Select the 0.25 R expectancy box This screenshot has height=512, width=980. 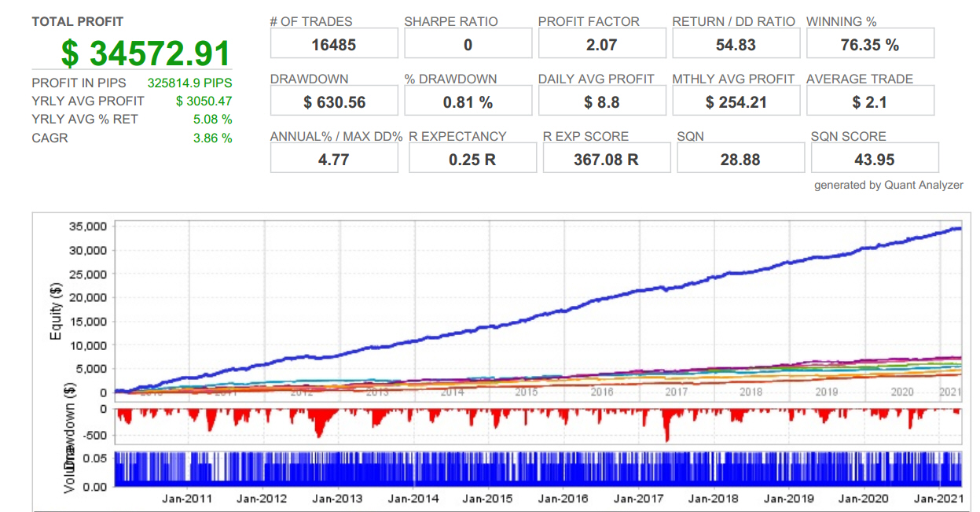point(473,159)
